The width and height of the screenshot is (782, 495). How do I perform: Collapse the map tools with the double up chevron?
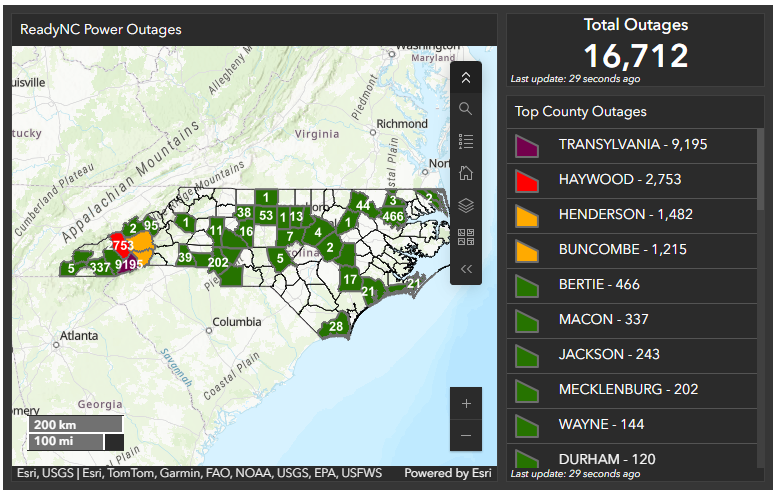point(466,77)
